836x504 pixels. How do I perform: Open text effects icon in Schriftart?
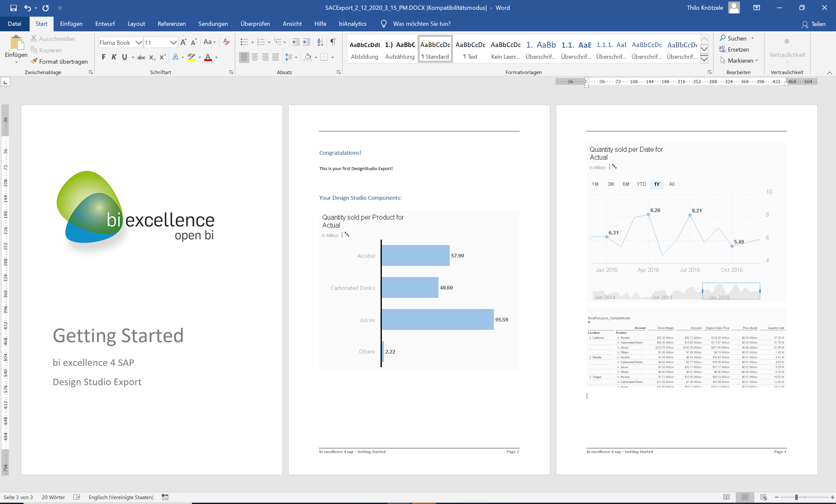(175, 57)
